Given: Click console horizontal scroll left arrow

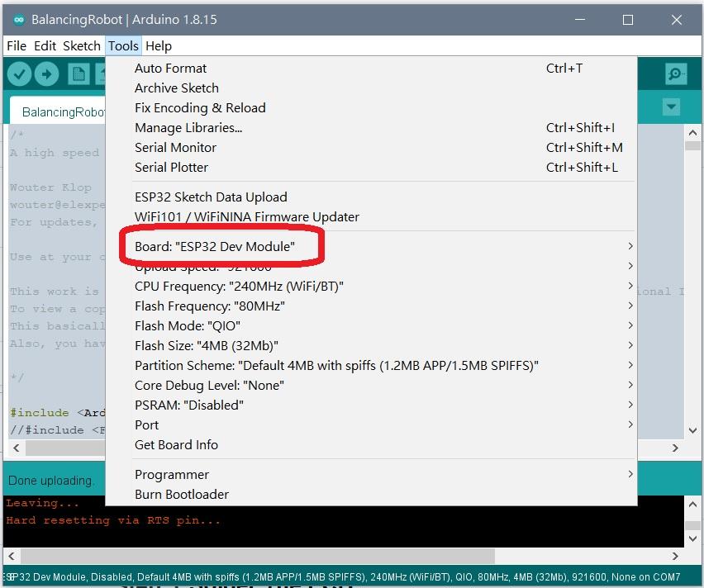Looking at the screenshot, I should [12, 556].
